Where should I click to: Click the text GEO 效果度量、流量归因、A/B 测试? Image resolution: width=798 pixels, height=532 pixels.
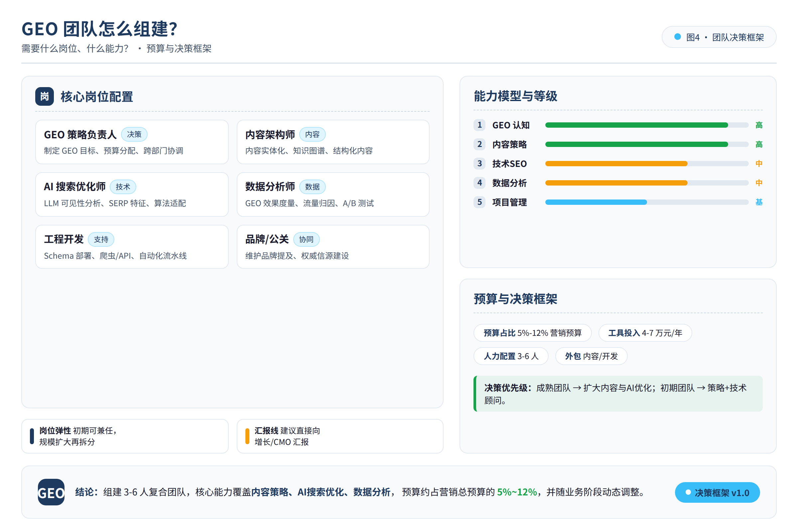point(310,203)
